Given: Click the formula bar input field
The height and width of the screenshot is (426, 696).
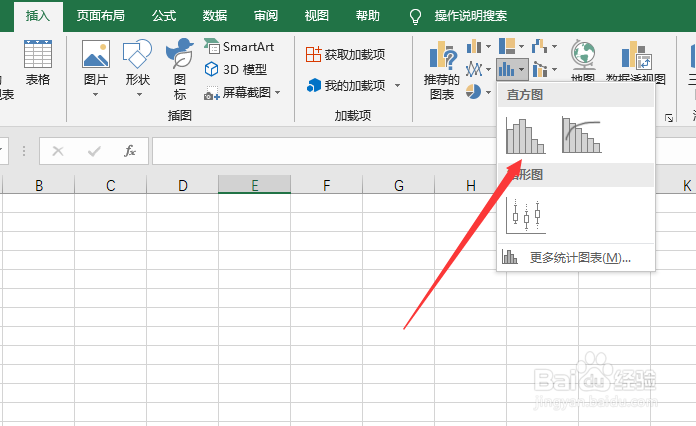Looking at the screenshot, I should (324, 151).
